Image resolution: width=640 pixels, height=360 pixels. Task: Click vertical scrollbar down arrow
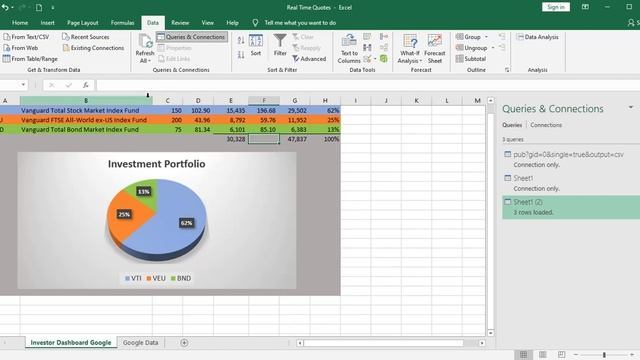tap(491, 333)
